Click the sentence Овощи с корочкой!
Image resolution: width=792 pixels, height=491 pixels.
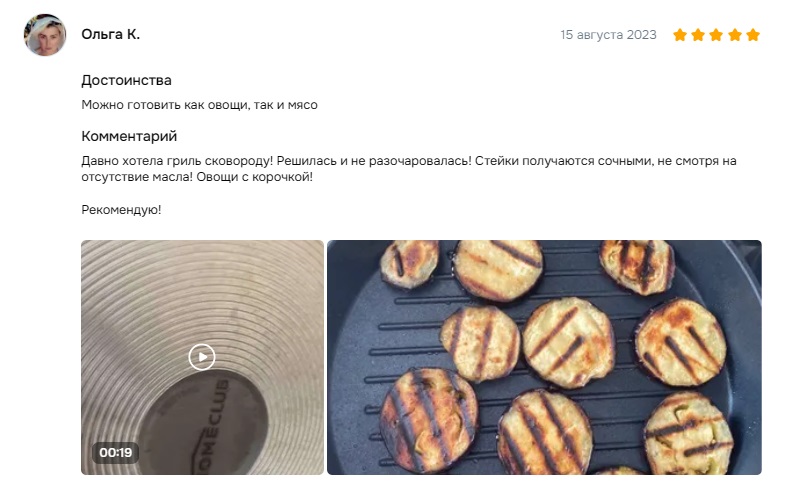click(255, 177)
